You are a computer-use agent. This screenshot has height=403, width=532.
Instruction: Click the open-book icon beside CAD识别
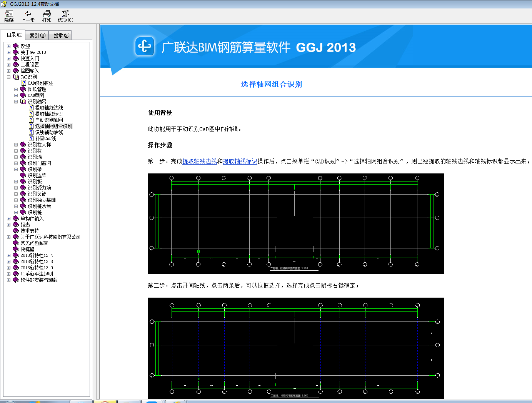(x=16, y=77)
